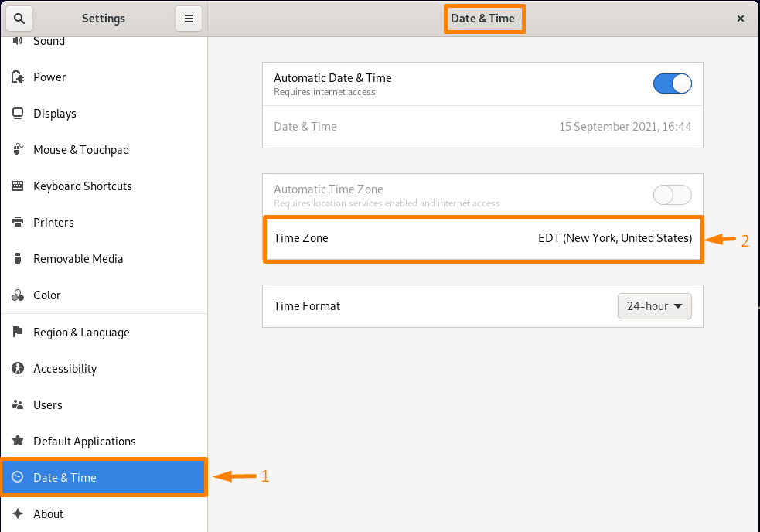The width and height of the screenshot is (760, 532).
Task: Open the Accessibility settings icon
Action: pyautogui.click(x=17, y=368)
